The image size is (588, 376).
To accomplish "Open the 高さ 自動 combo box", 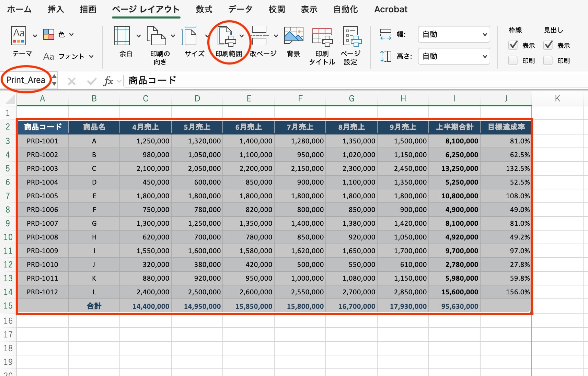I will 454,56.
